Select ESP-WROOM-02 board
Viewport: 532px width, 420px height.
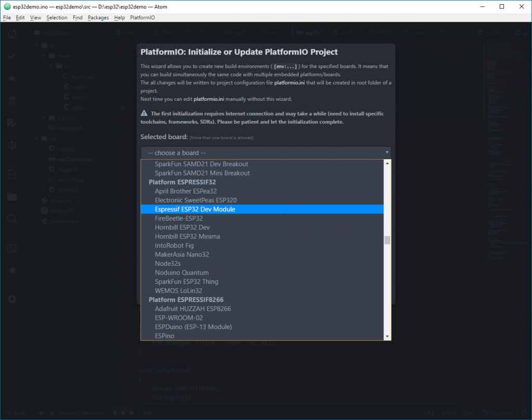coord(262,318)
